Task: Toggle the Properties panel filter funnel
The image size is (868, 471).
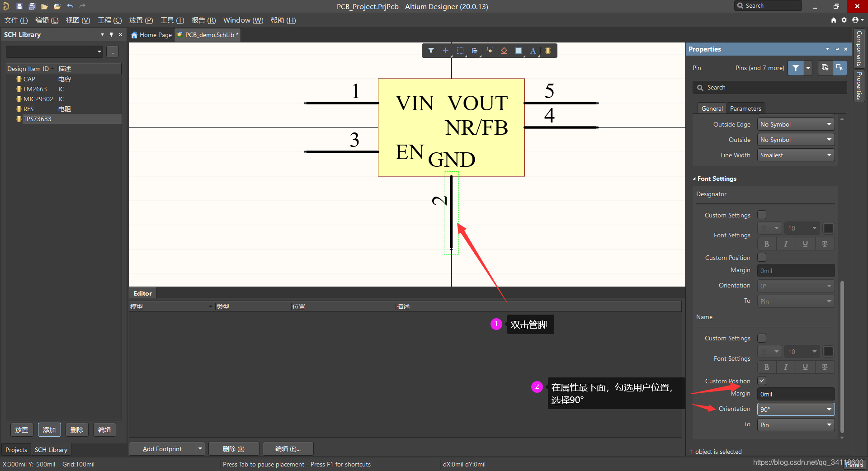Action: pos(796,68)
